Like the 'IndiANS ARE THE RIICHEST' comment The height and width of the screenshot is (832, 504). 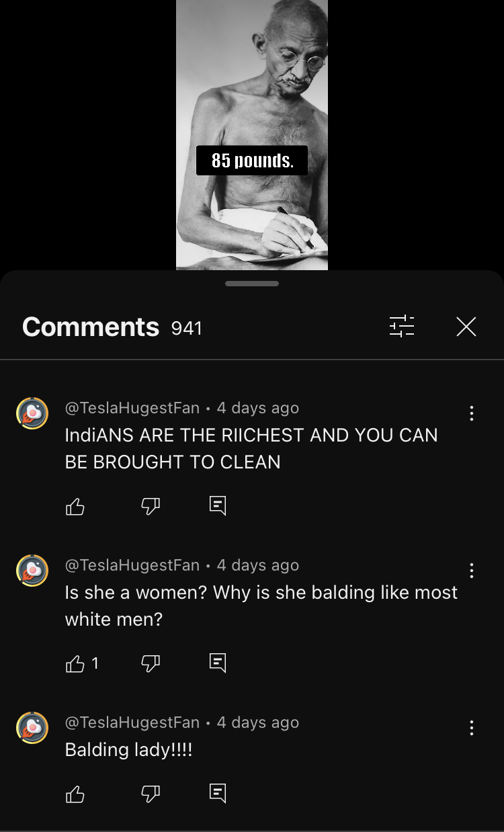click(x=75, y=506)
